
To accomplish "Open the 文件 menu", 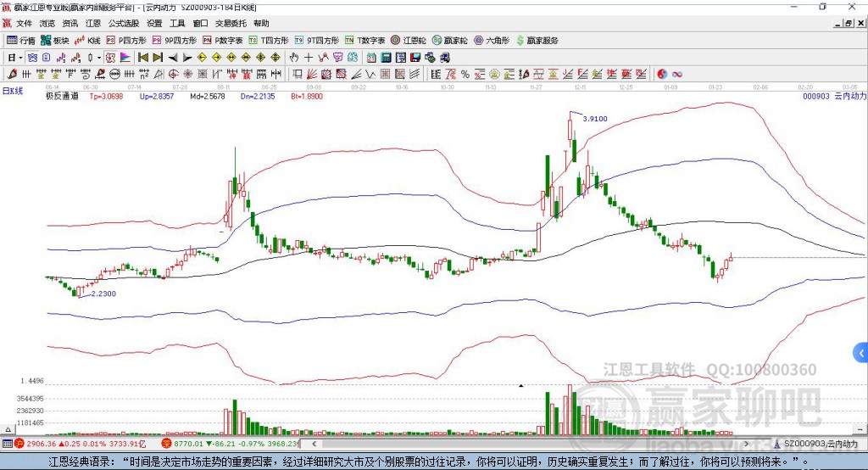I will [25, 23].
